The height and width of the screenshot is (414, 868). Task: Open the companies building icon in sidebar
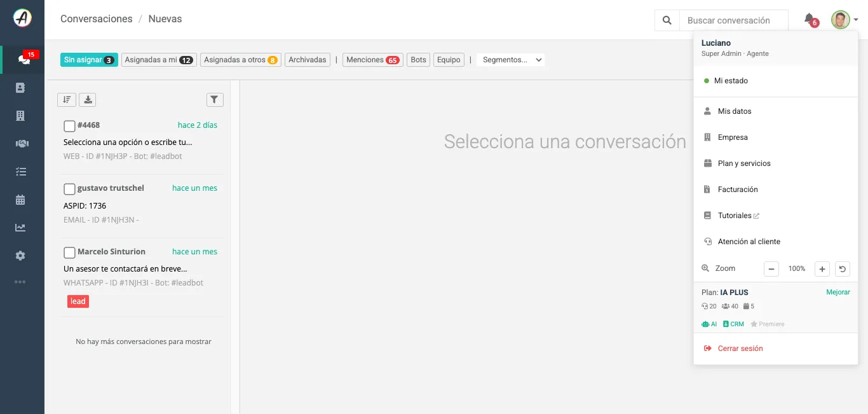20,116
